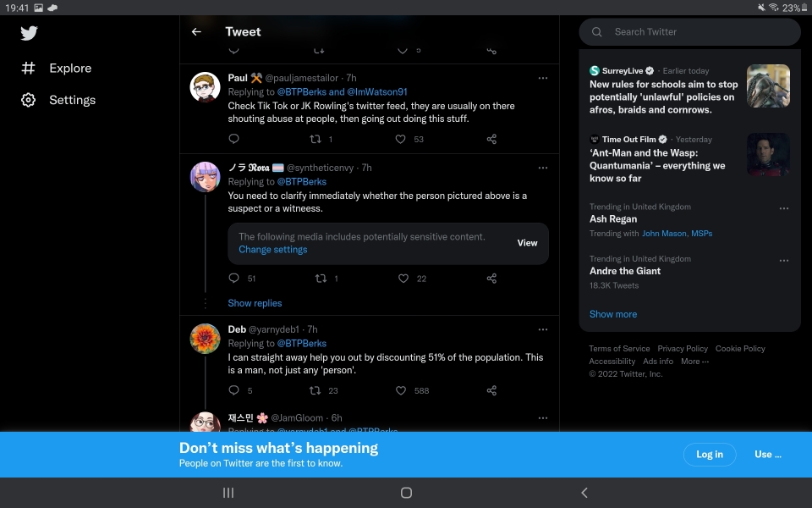This screenshot has width=812, height=508.
Task: Open Paul's profile avatar
Action: coord(205,86)
